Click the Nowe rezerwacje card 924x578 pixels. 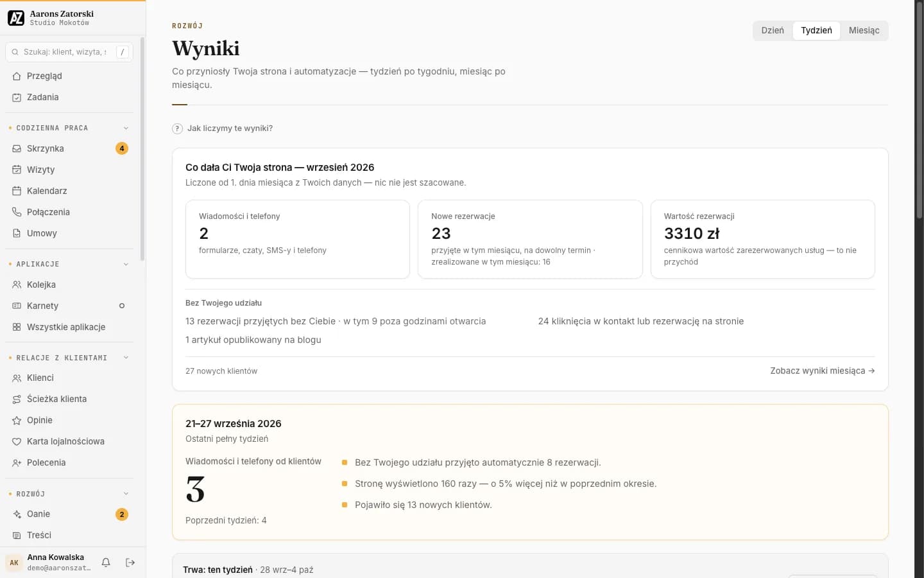tap(530, 239)
